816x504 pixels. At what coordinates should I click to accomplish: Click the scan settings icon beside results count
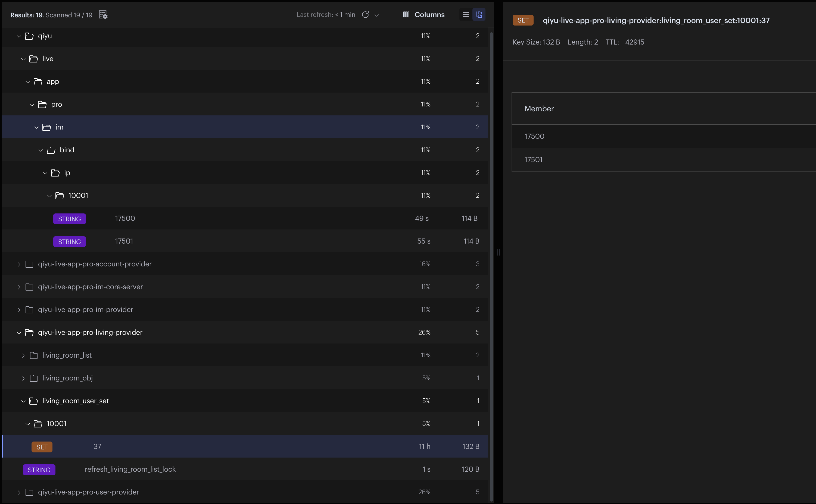pyautogui.click(x=103, y=15)
